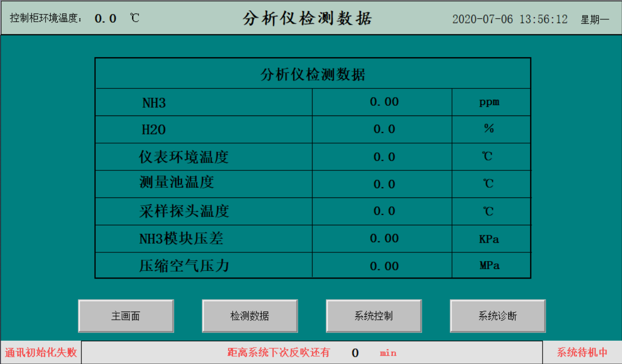The width and height of the screenshot is (622, 364).
Task: Select the 压缩空气压力 value cell
Action: click(x=381, y=265)
